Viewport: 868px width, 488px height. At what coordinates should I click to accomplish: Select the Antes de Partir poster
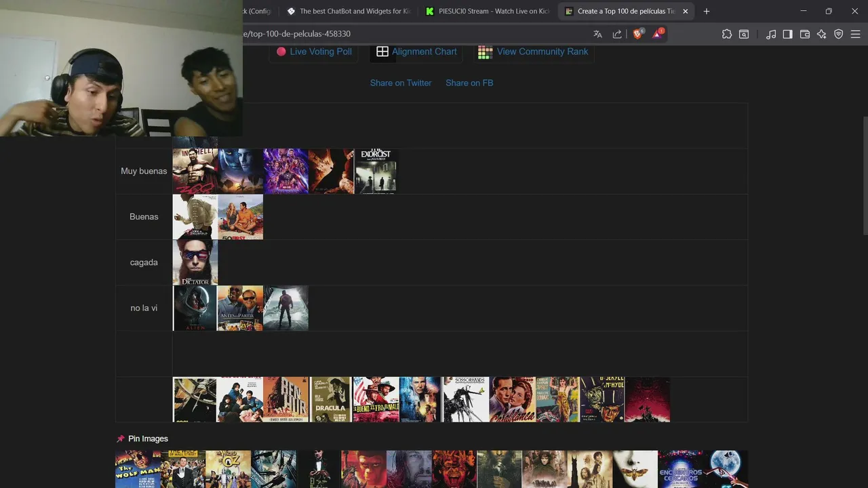pyautogui.click(x=240, y=308)
